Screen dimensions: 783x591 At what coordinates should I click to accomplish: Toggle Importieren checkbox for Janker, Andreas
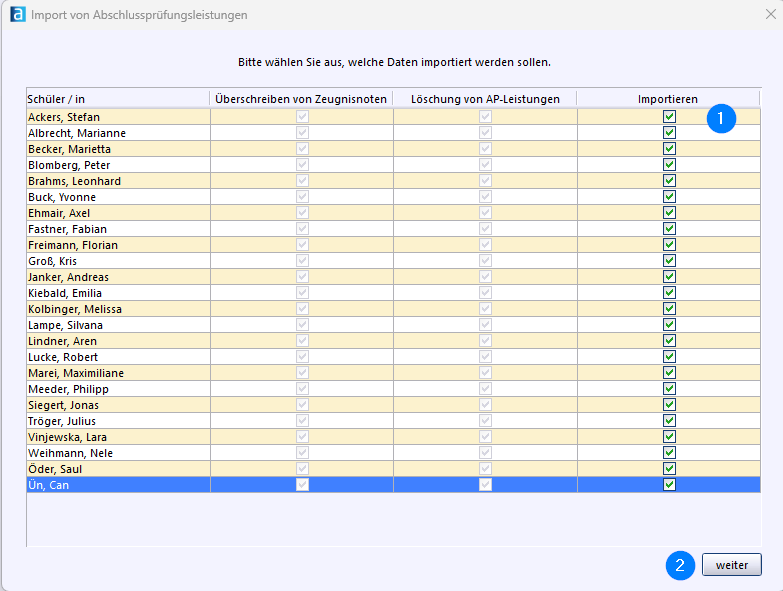pyautogui.click(x=669, y=277)
